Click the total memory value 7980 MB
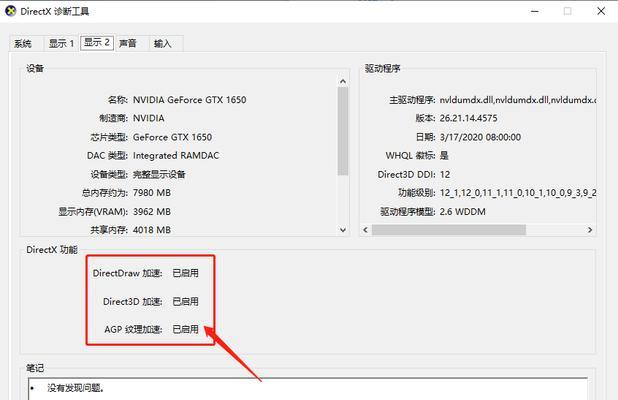The height and width of the screenshot is (400, 618). coord(152,193)
